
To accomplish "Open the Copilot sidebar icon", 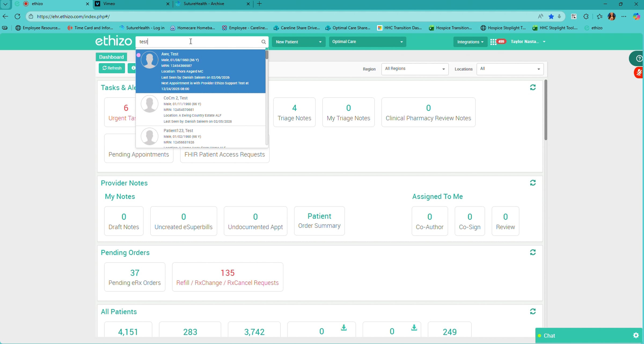I will [x=636, y=17].
